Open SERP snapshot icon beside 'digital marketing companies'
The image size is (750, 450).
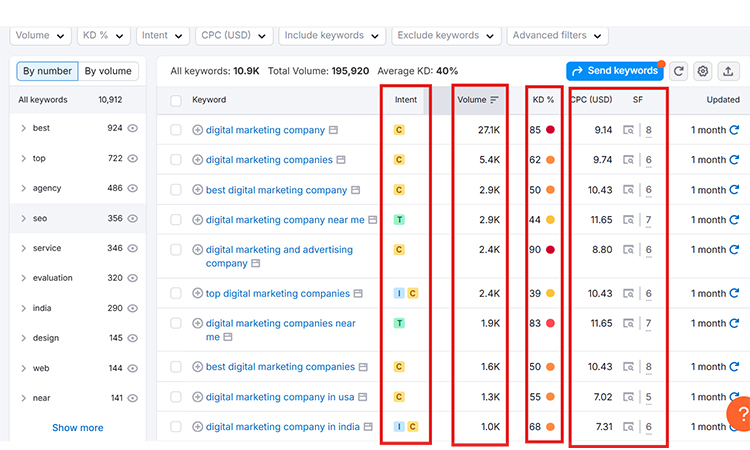point(341,160)
